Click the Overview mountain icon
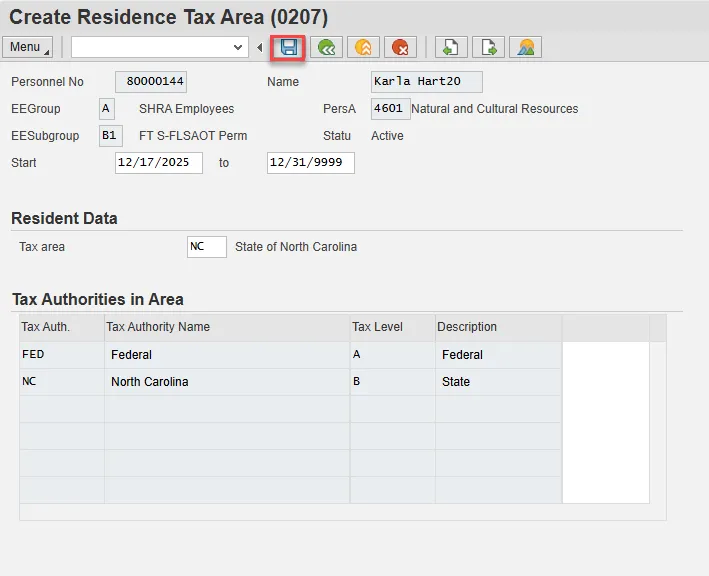 coord(525,47)
